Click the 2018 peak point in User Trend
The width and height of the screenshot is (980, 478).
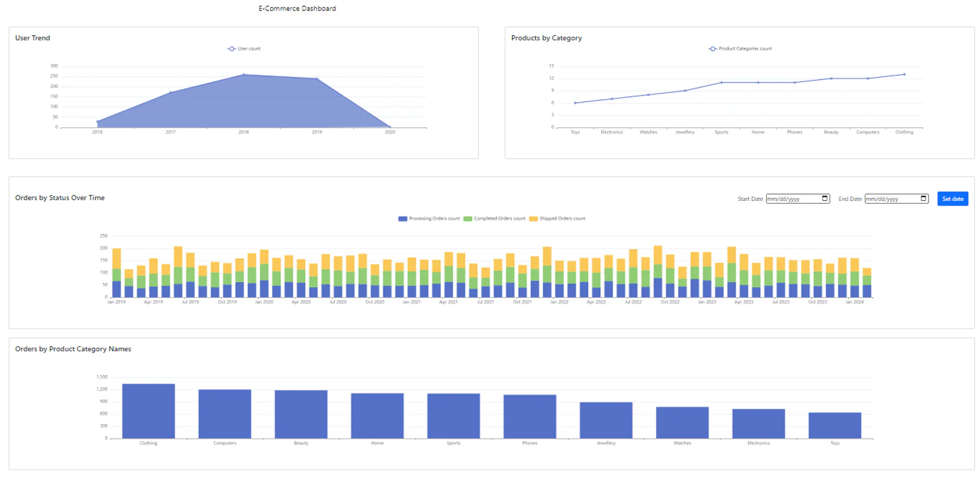point(244,75)
